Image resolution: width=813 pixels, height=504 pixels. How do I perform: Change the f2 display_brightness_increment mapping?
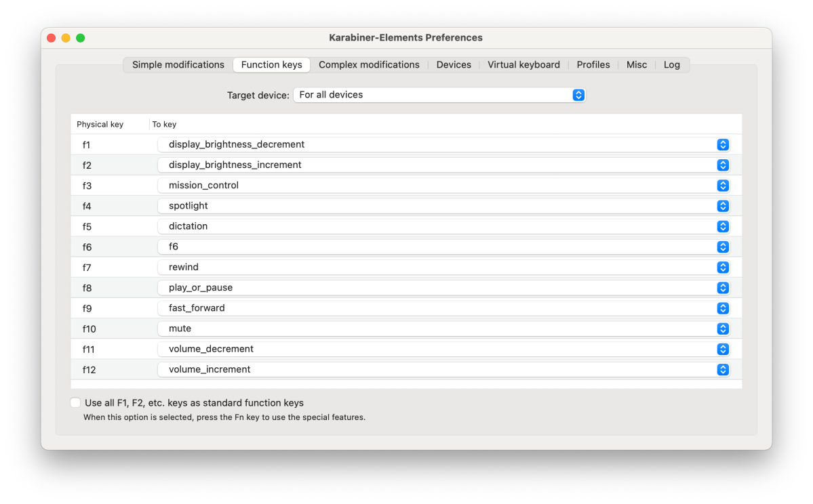click(x=444, y=165)
